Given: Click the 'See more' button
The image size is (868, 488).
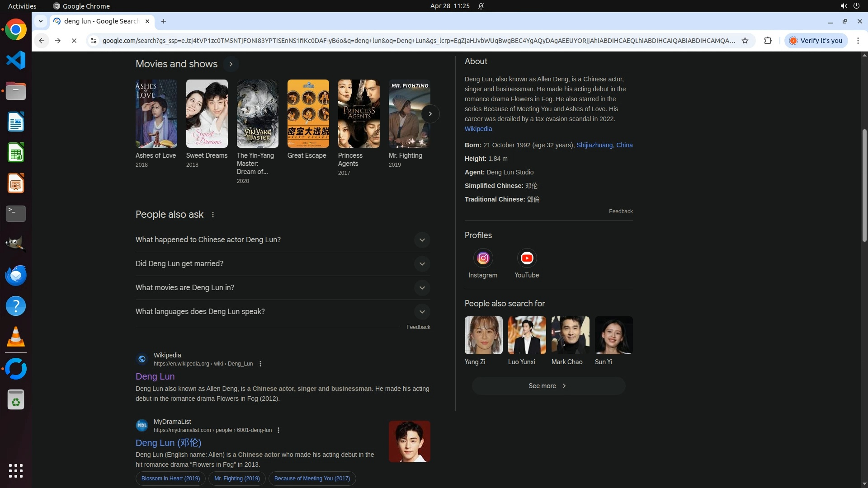Looking at the screenshot, I should pyautogui.click(x=548, y=386).
